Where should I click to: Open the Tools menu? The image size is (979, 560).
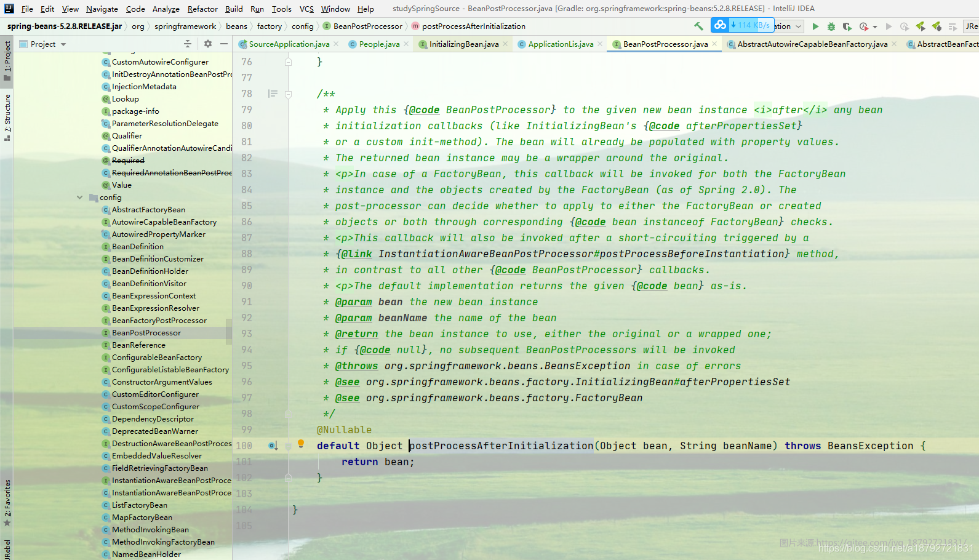282,9
